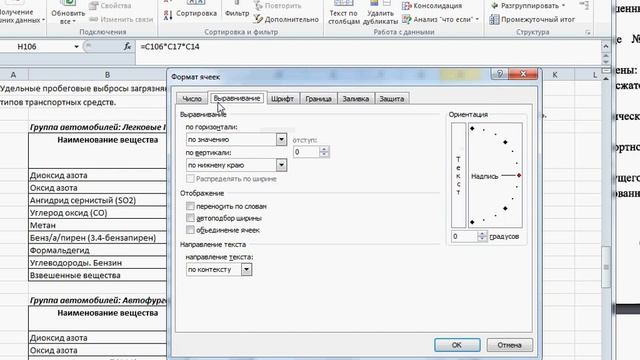Open Консолидация tool
The image size is (640, 360).
[x=432, y=6]
